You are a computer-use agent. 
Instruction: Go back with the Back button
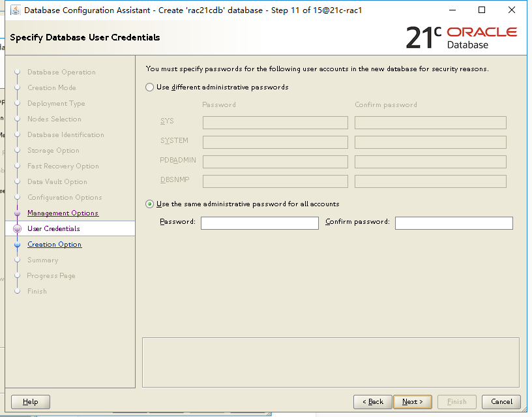[x=372, y=402]
